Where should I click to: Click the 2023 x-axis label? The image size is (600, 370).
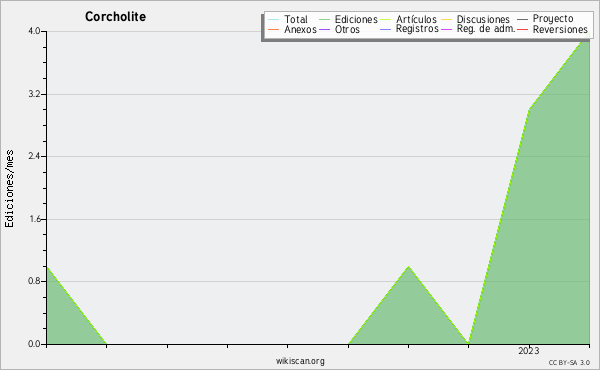(528, 351)
